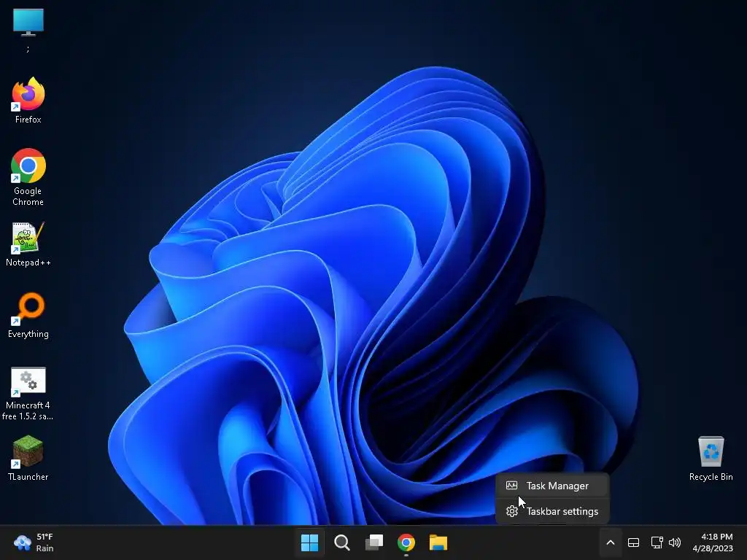Image resolution: width=747 pixels, height=560 pixels.
Task: Select the Recycle Bin icon
Action: tap(711, 458)
